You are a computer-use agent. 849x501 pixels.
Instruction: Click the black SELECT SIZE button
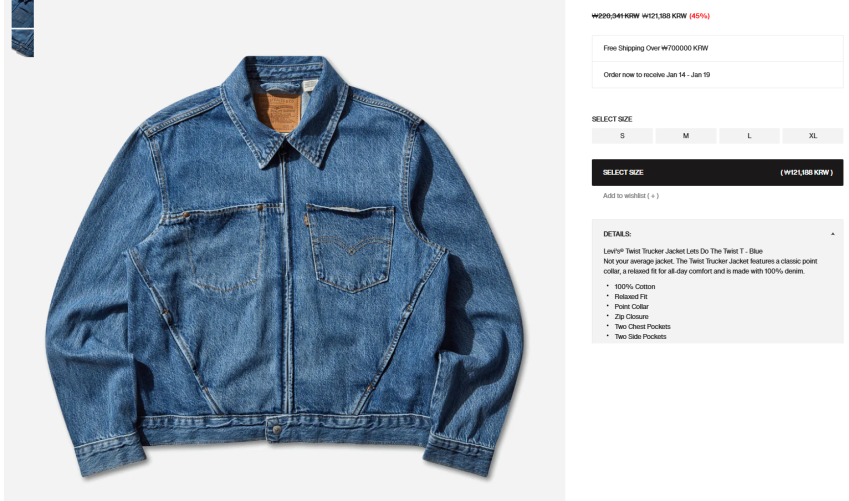click(x=717, y=172)
